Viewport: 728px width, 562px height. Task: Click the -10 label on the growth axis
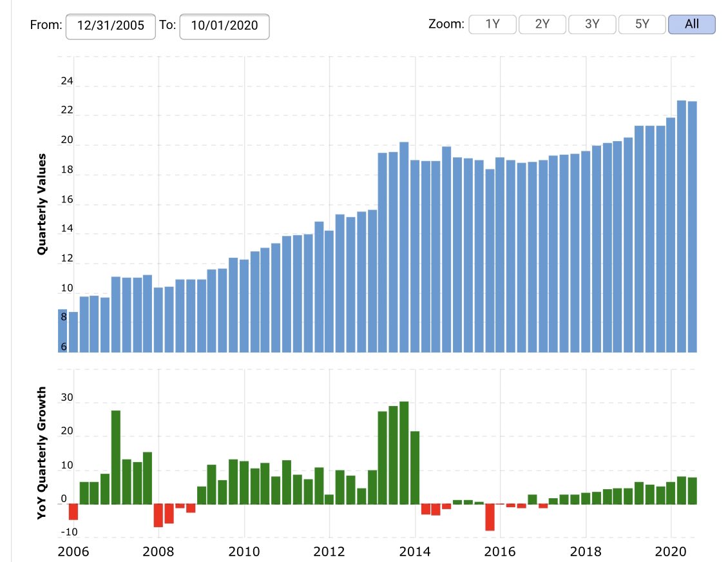[69, 532]
